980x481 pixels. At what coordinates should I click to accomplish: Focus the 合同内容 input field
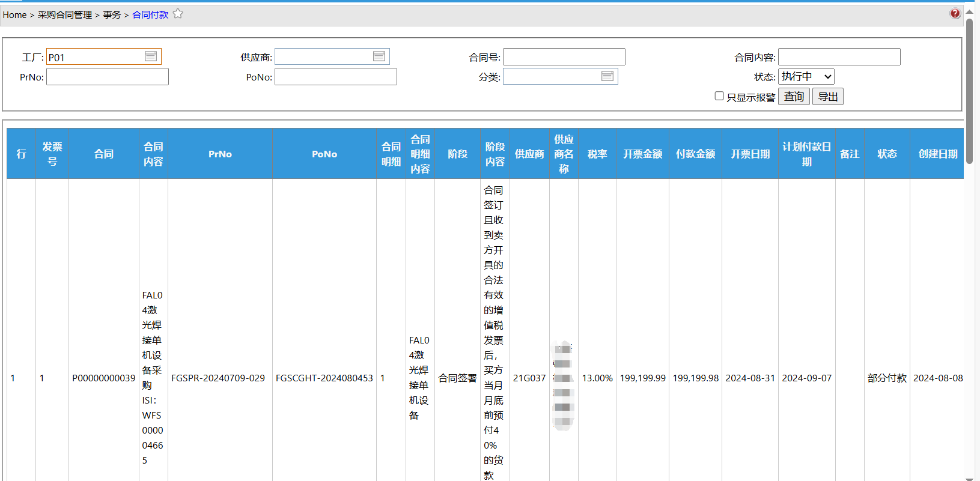pos(839,56)
